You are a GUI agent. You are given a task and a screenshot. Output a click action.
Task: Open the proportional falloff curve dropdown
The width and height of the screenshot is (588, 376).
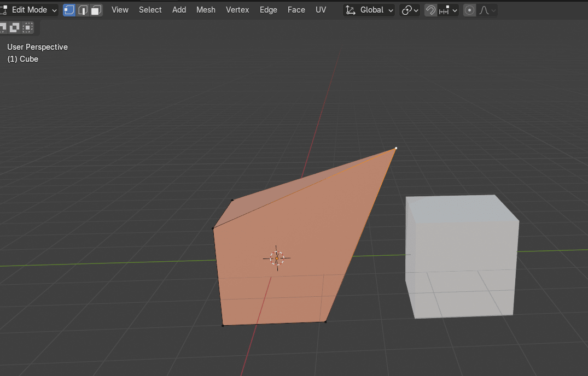487,10
